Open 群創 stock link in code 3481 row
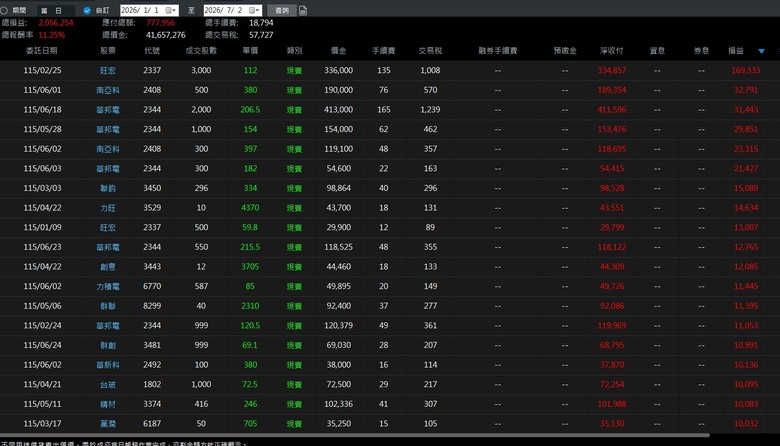Image resolution: width=780 pixels, height=446 pixels. click(108, 346)
